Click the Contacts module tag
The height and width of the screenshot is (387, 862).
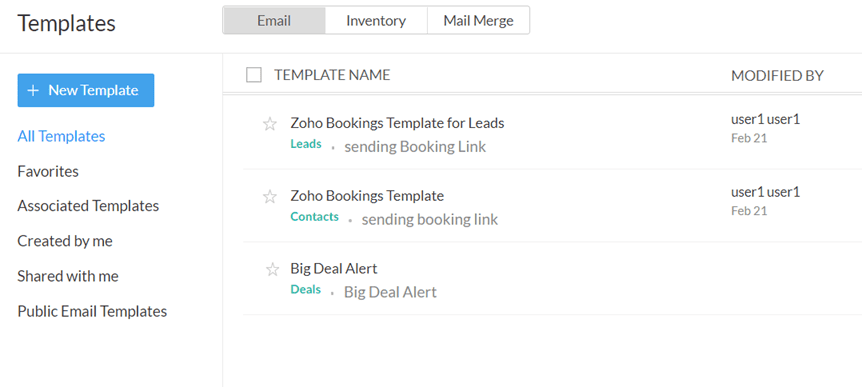[x=314, y=217]
